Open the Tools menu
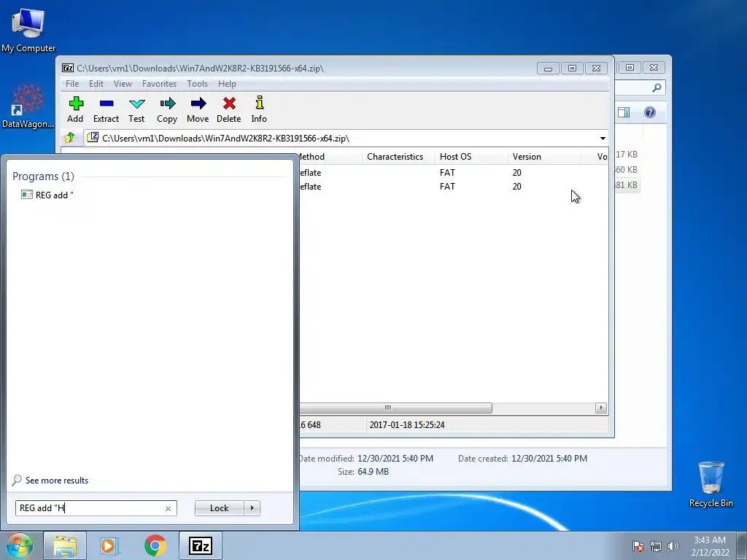747x560 pixels. [197, 84]
